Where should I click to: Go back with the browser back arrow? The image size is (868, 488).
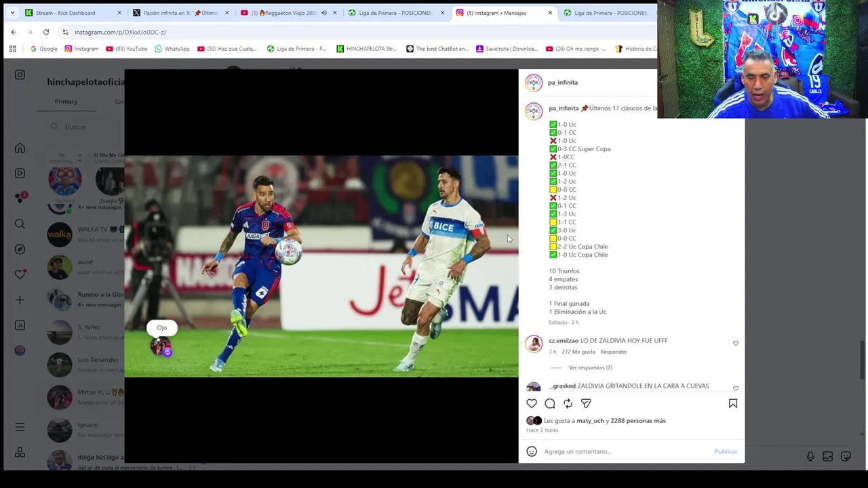[14, 32]
